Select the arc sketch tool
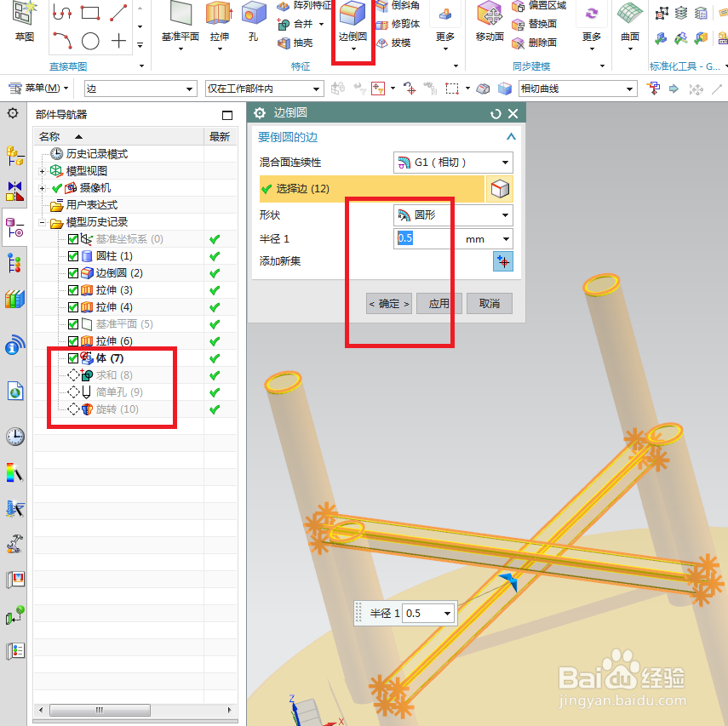 click(62, 41)
